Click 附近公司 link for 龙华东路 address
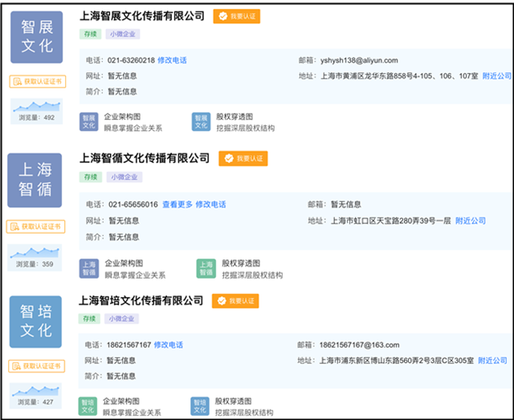Image resolution: width=514 pixels, height=420 pixels. 496,76
